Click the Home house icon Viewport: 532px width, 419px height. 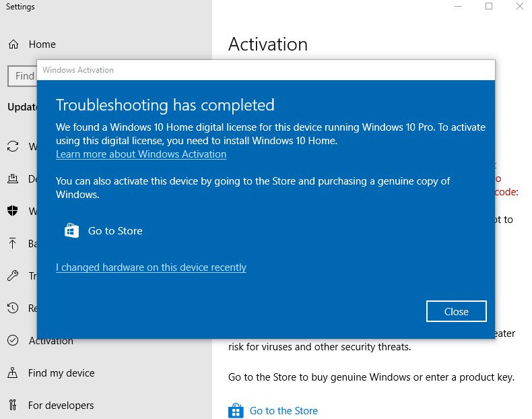(x=13, y=44)
